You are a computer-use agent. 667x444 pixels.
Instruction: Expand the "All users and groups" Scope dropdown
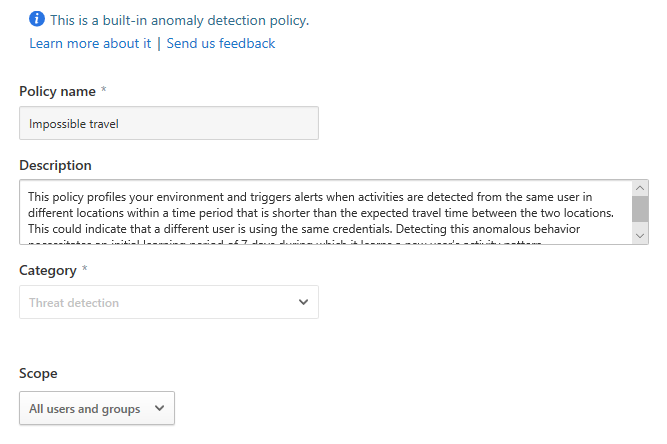tap(96, 408)
